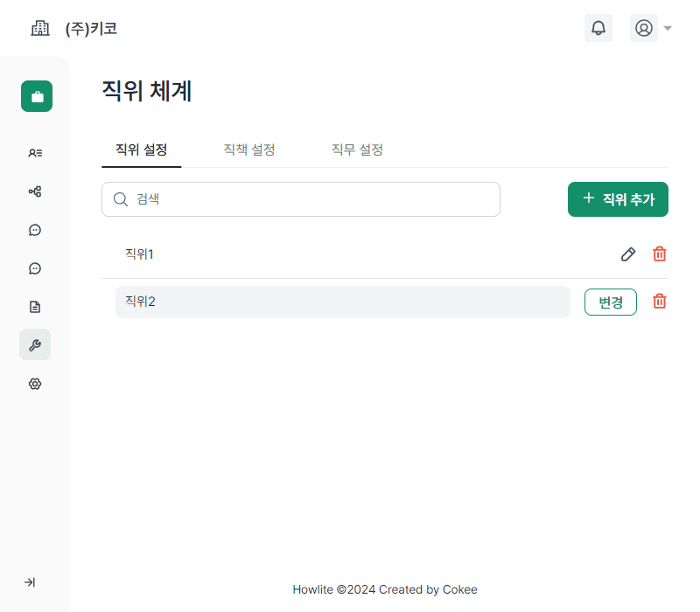
Task: Click the building logo next to (주)키코
Action: coord(40,27)
